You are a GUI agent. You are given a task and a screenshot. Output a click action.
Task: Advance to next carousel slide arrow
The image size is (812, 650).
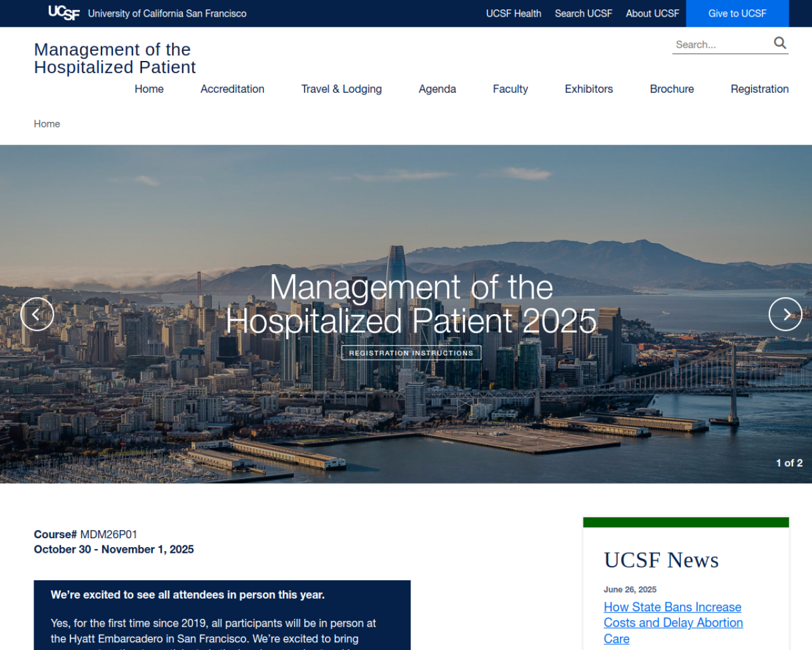[x=785, y=314]
